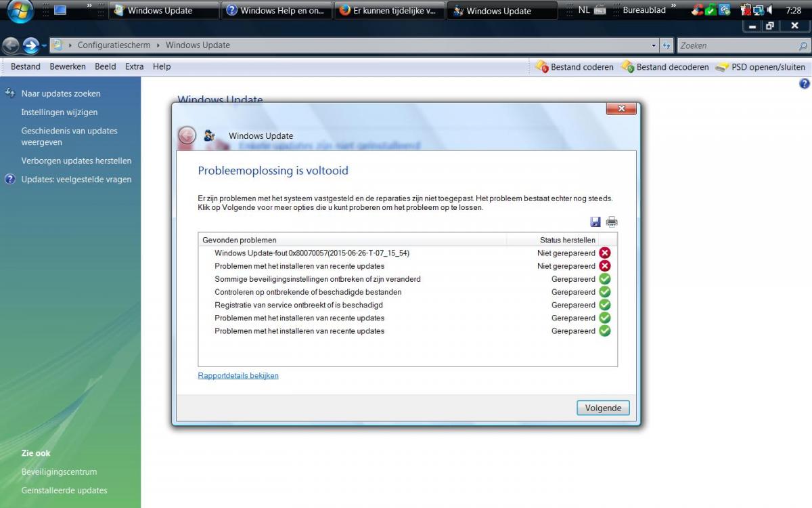Screen dimensions: 812x508
Task: Switch to first Windows Update taskbar button
Action: click(164, 10)
